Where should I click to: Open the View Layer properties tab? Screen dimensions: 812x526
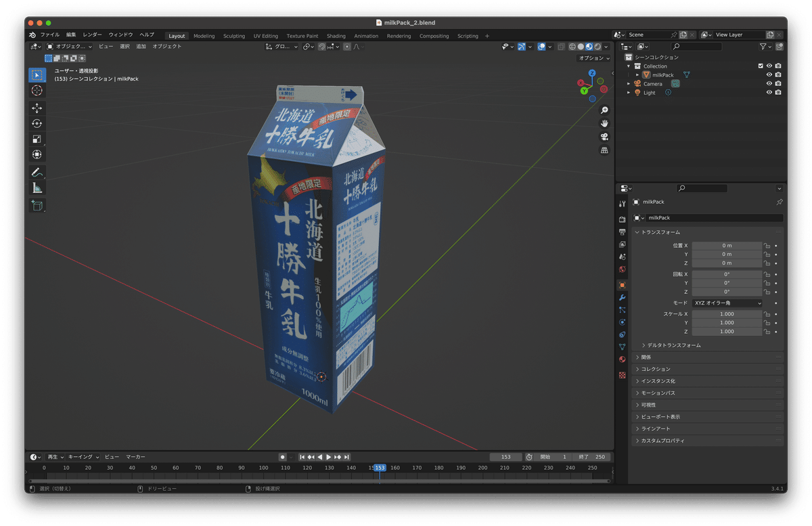[x=623, y=244]
